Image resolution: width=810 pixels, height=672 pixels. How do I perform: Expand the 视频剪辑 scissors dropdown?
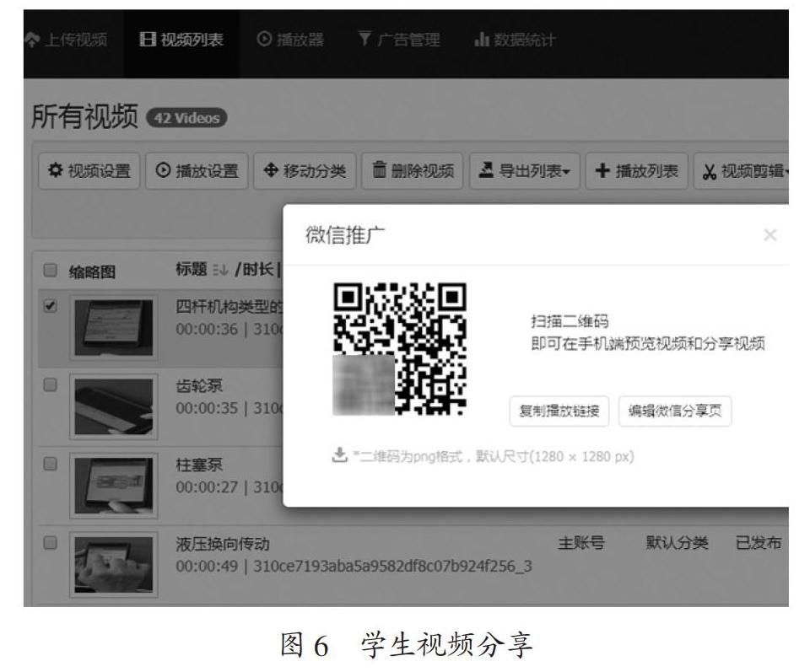tap(742, 171)
